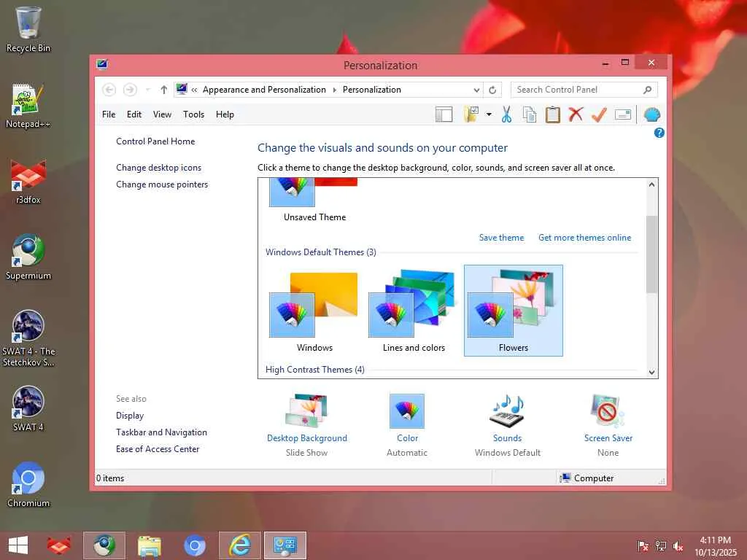This screenshot has height=560, width=747.
Task: Open the Windows Start button
Action: (18, 545)
